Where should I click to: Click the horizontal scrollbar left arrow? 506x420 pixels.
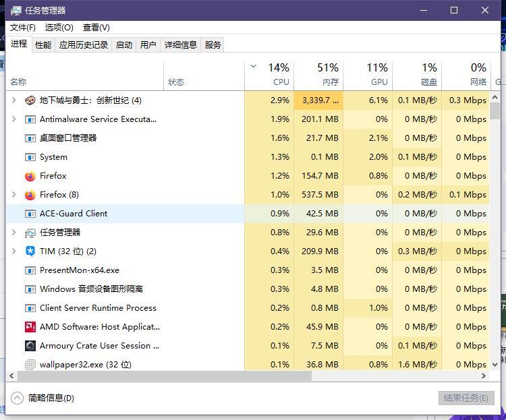point(11,376)
